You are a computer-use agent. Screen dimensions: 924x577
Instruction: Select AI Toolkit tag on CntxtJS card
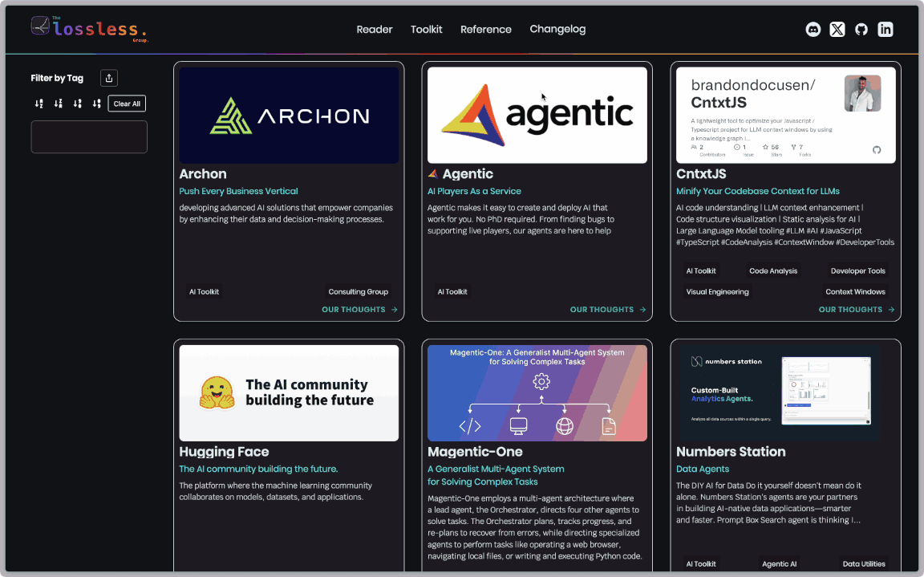tap(701, 271)
